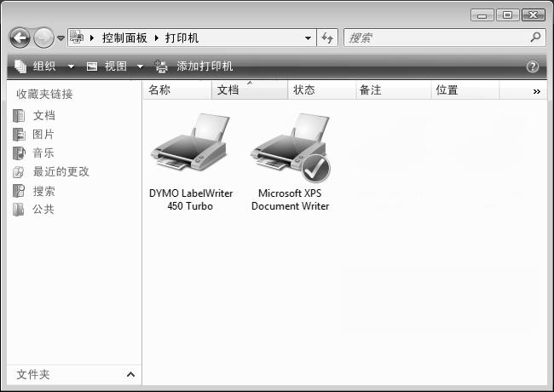554x392 pixels.
Task: Show more columns via the chevron
Action: 536,91
